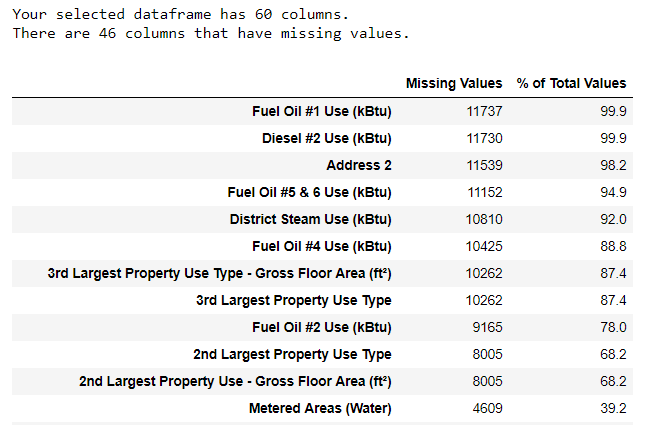Click the 39.2 percent cell

(613, 408)
